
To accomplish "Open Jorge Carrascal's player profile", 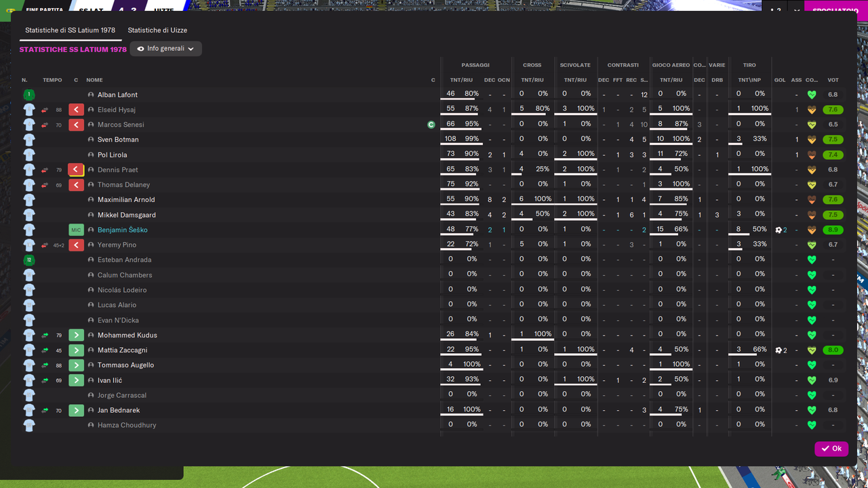I will (122, 395).
